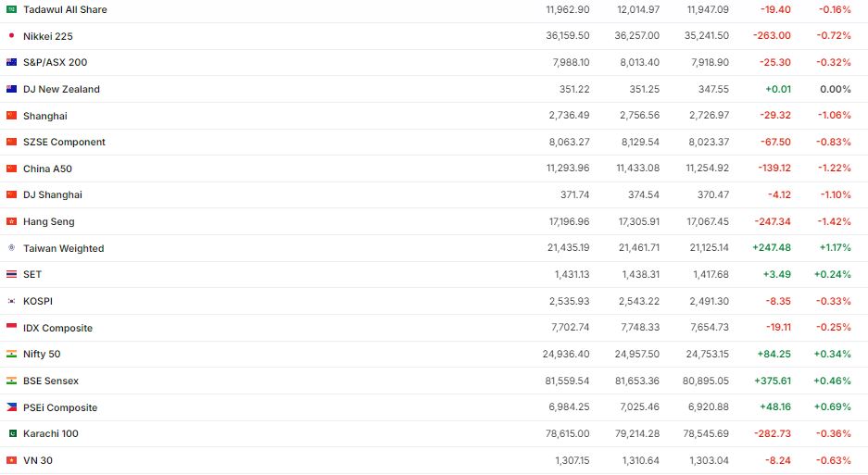Open the BSE Sensex link
The width and height of the screenshot is (868, 475).
(x=51, y=381)
